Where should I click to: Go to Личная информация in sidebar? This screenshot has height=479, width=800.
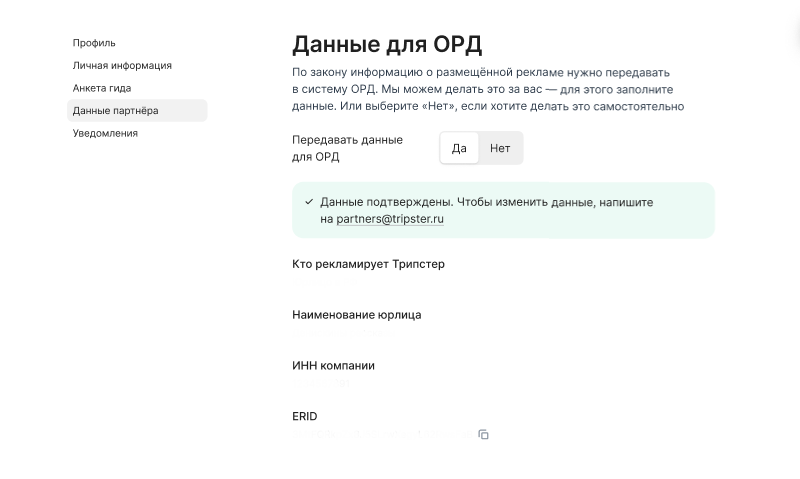point(122,65)
